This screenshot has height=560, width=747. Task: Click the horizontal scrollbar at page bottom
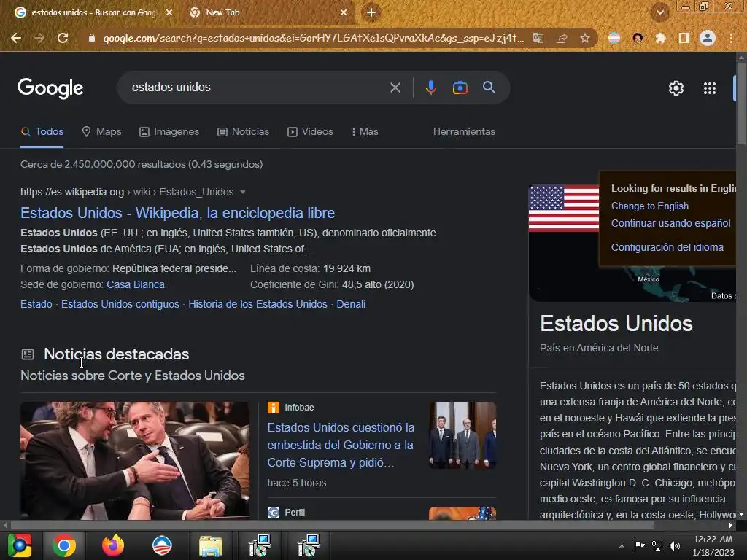coord(332,525)
